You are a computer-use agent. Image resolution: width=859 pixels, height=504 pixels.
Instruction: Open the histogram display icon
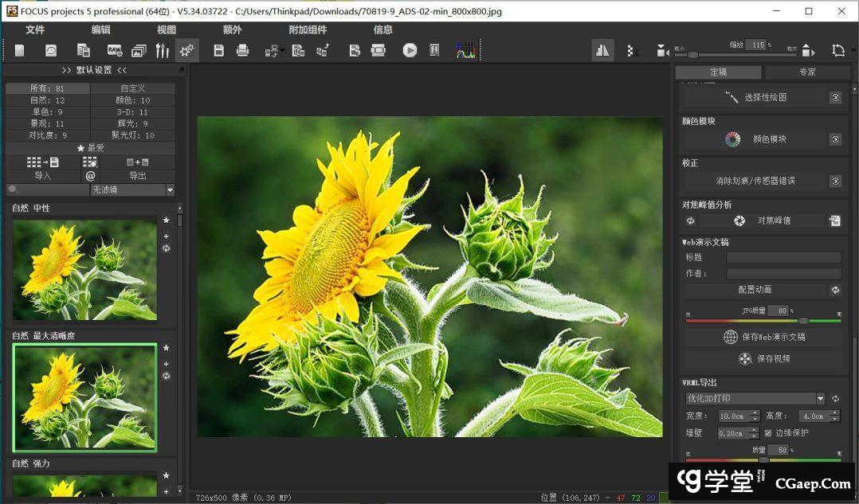coord(465,50)
